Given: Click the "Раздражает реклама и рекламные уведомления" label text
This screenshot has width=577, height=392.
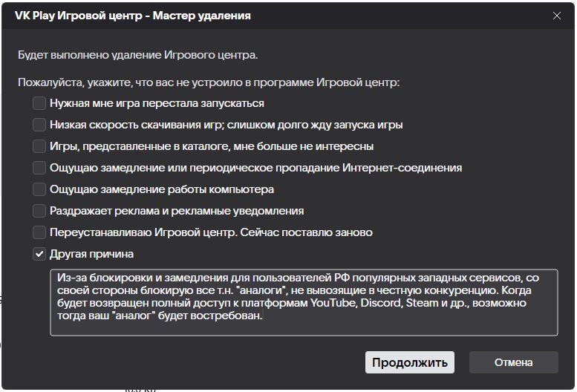Looking at the screenshot, I should (176, 211).
